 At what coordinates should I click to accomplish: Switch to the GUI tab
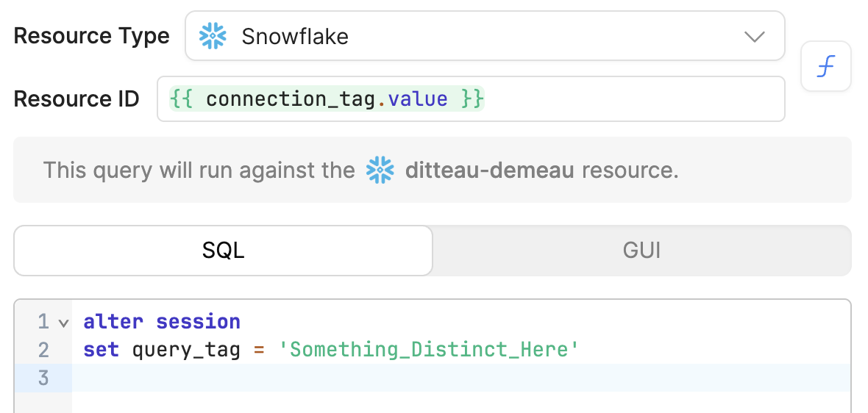click(641, 251)
